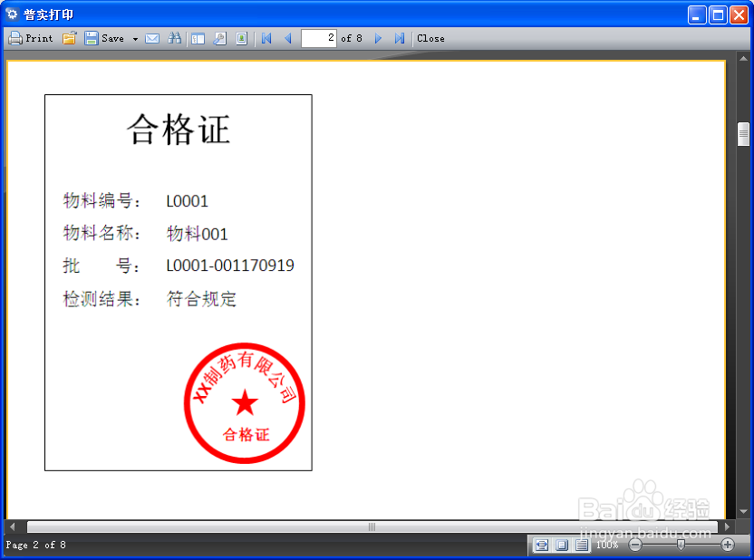Zoom in using the plus icon
The image size is (754, 560).
(728, 545)
